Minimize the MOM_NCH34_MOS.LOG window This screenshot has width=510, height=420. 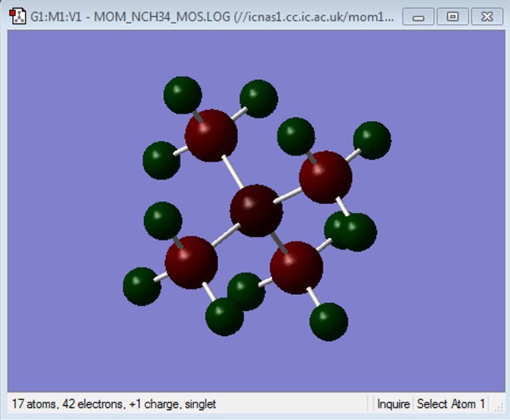[419, 17]
